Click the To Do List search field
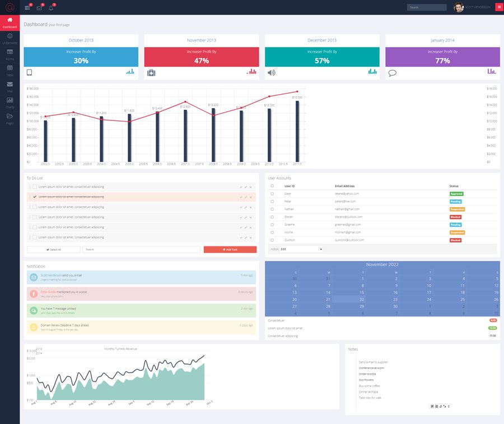504x424 pixels. coord(141,249)
